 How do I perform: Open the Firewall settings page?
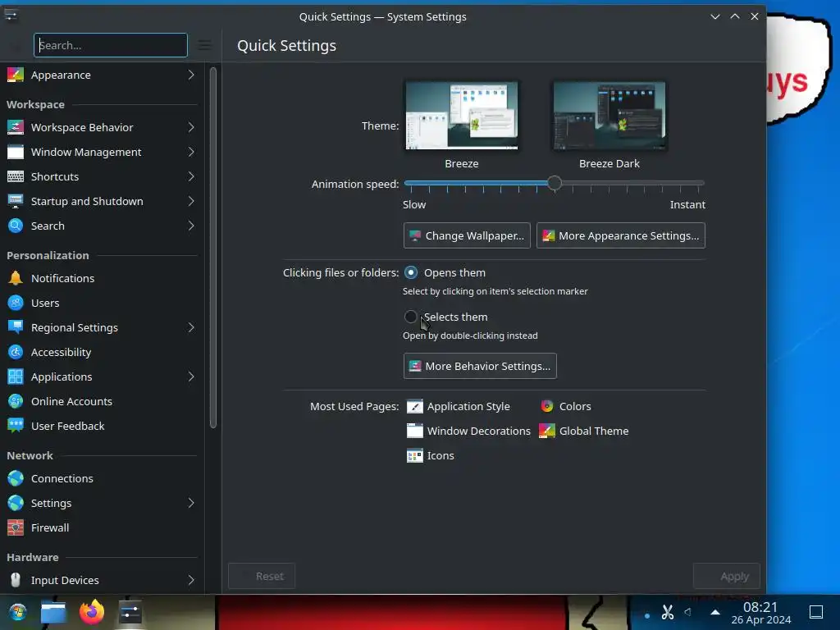coord(102,527)
